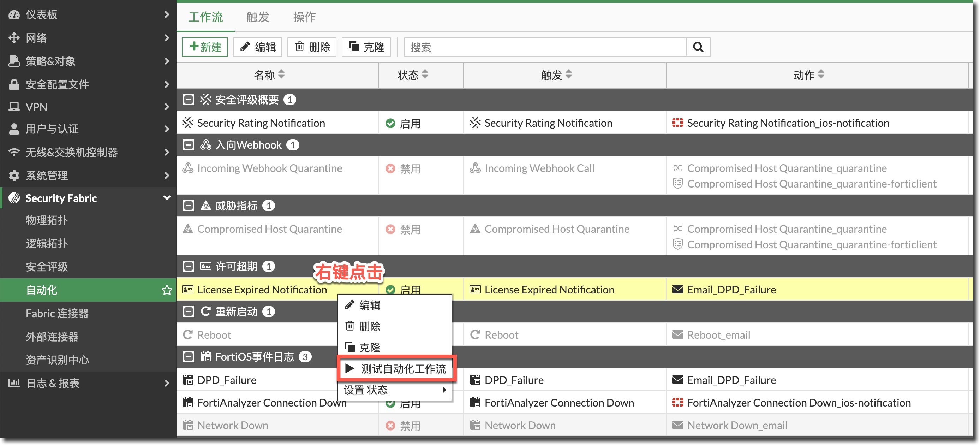Viewport: 980px width, 445px height.
Task: Click the 克隆 toolbar button
Action: (x=366, y=47)
